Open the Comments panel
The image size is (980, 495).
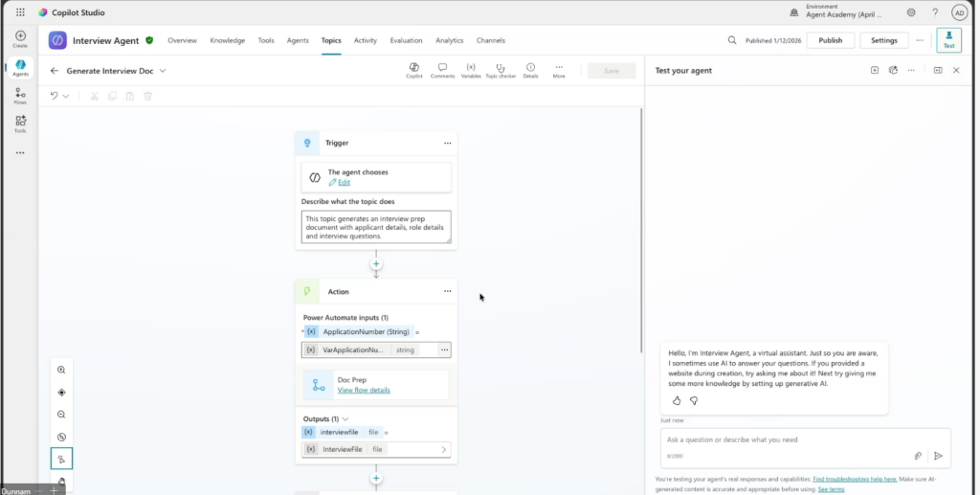click(x=442, y=70)
